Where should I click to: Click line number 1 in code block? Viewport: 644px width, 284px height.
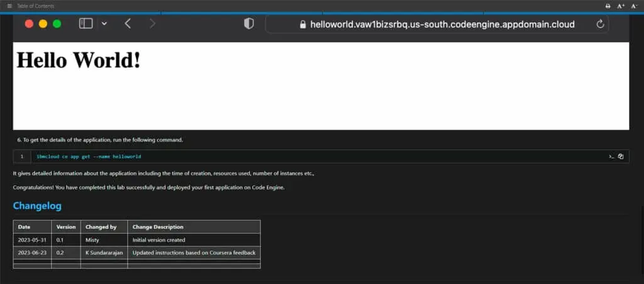pyautogui.click(x=22, y=156)
